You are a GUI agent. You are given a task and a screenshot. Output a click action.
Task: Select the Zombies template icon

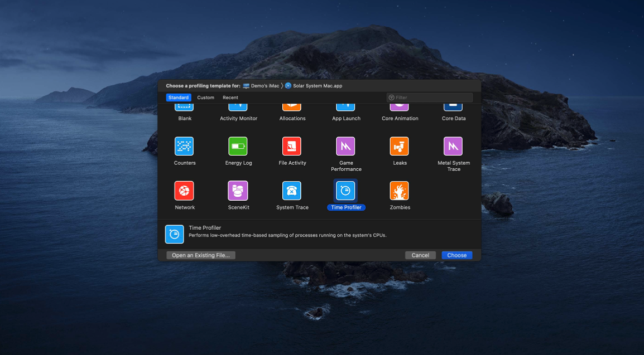[399, 191]
